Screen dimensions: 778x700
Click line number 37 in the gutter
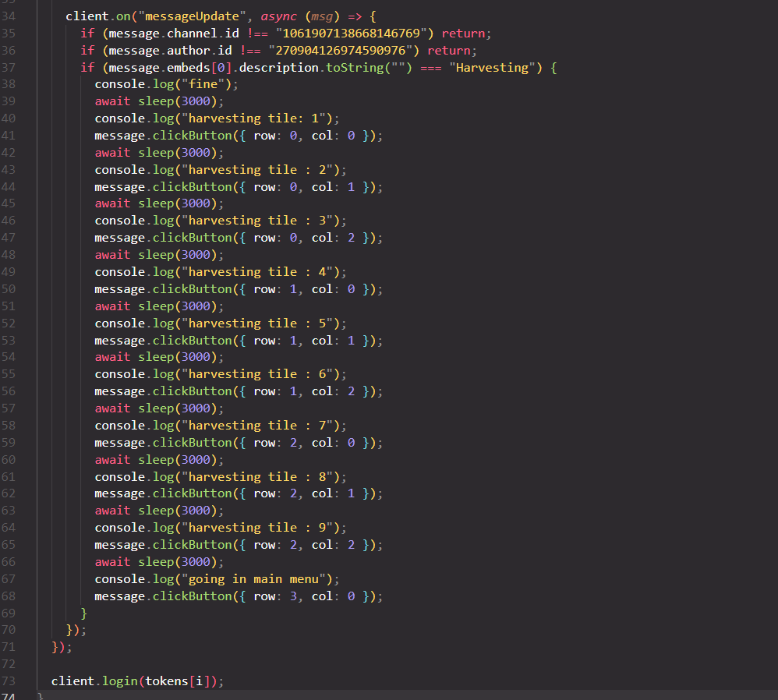(9, 68)
